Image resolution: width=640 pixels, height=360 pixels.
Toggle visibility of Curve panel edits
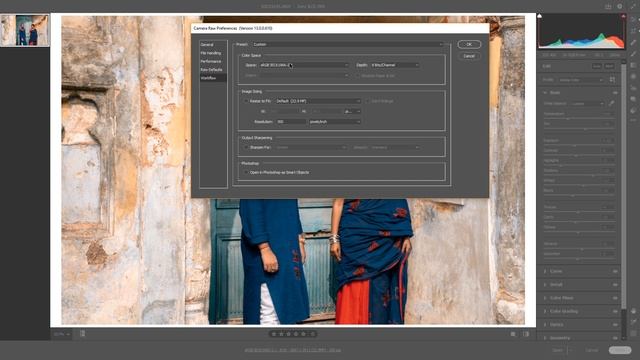615,271
